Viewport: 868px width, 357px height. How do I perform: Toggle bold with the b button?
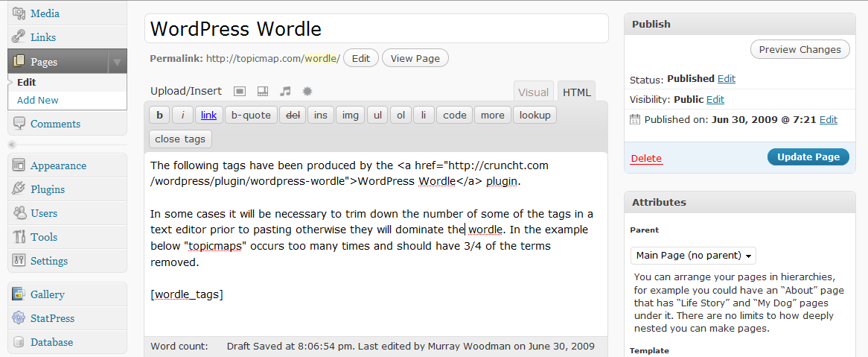point(159,116)
